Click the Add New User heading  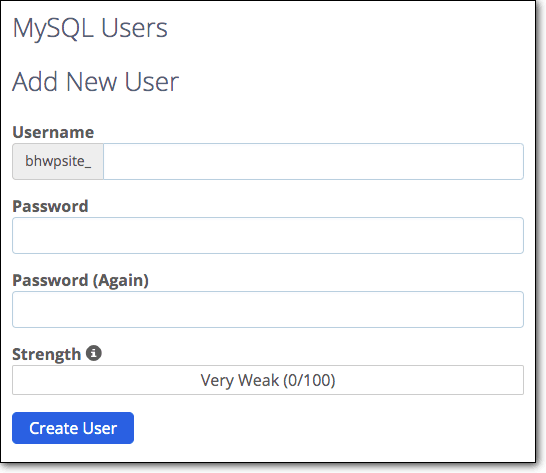point(95,82)
